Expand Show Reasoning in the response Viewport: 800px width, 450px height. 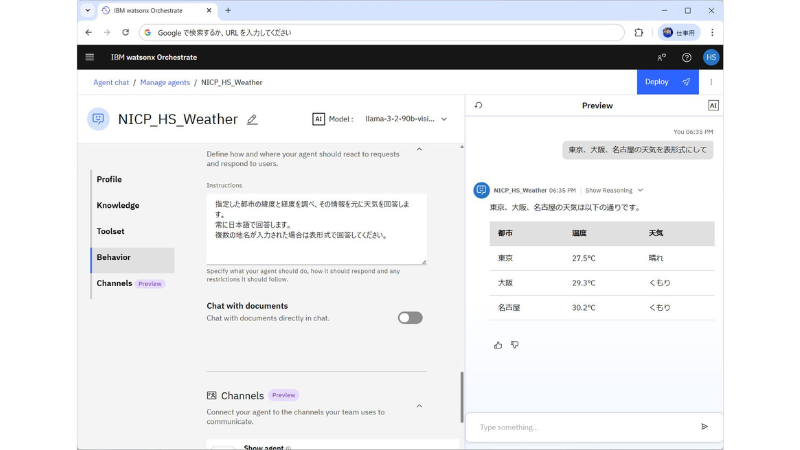click(x=614, y=190)
